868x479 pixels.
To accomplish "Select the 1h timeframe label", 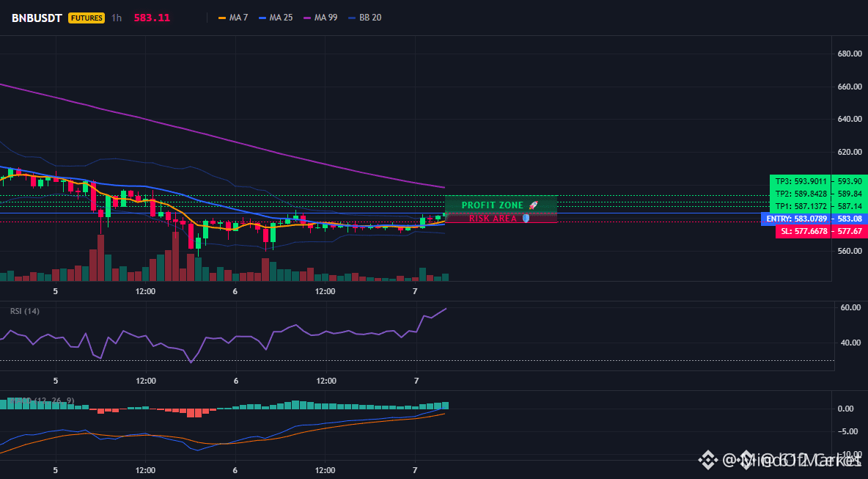I will [x=117, y=18].
